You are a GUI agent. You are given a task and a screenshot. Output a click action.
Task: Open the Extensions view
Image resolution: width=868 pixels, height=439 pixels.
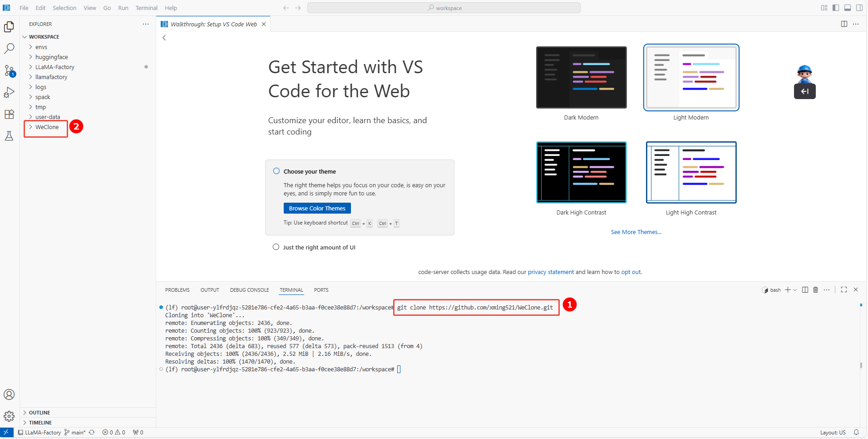9,114
